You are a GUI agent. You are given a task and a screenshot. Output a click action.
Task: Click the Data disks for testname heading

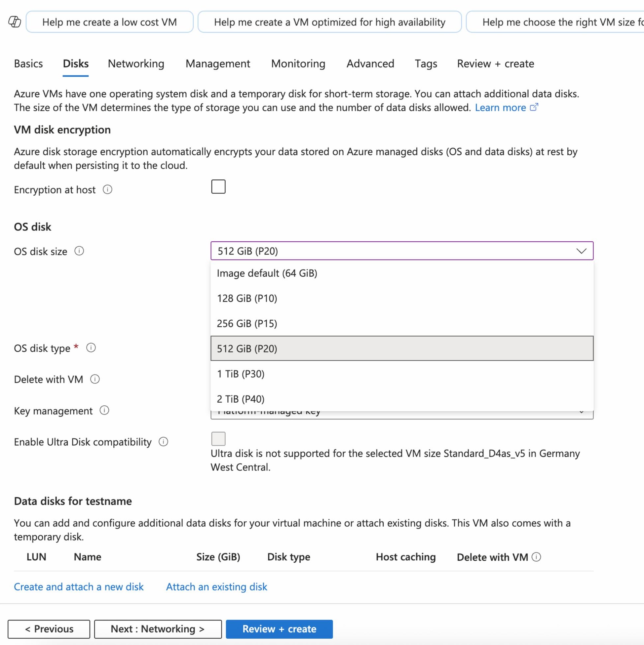[x=73, y=501]
